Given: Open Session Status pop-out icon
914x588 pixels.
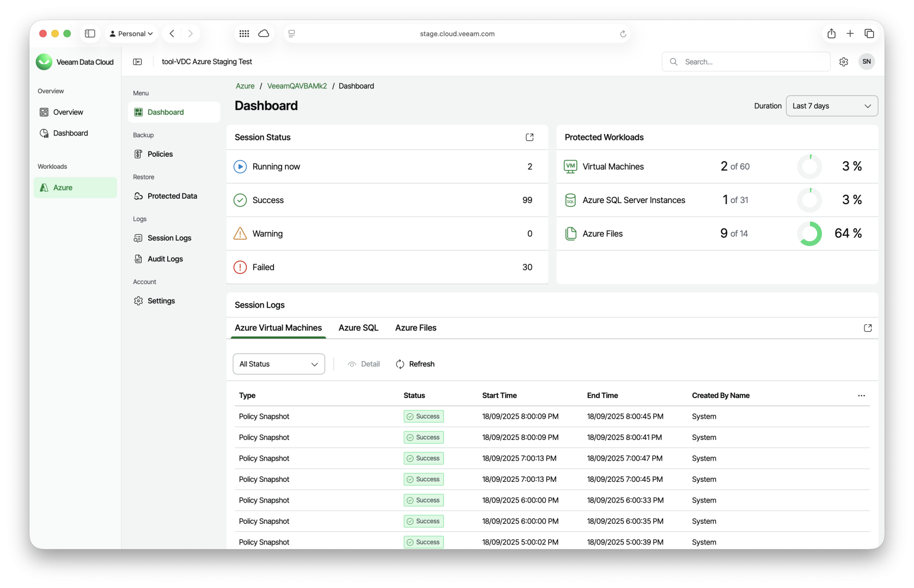Looking at the screenshot, I should pos(529,137).
